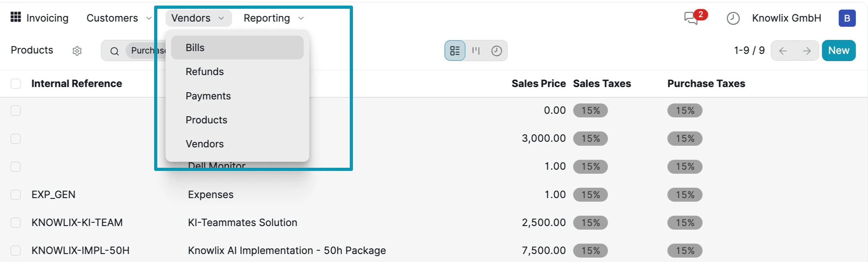Open the apps grid icon beside Invoicing
The height and width of the screenshot is (262, 868).
[x=16, y=17]
